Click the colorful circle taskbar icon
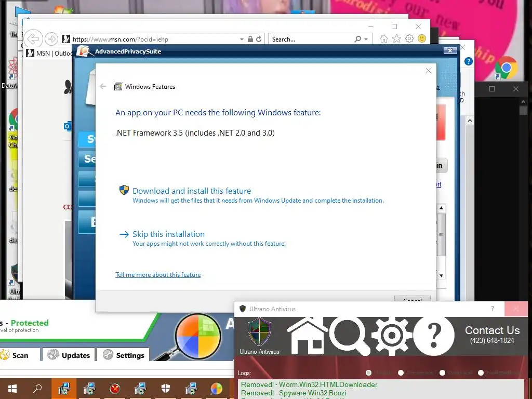 (217, 389)
